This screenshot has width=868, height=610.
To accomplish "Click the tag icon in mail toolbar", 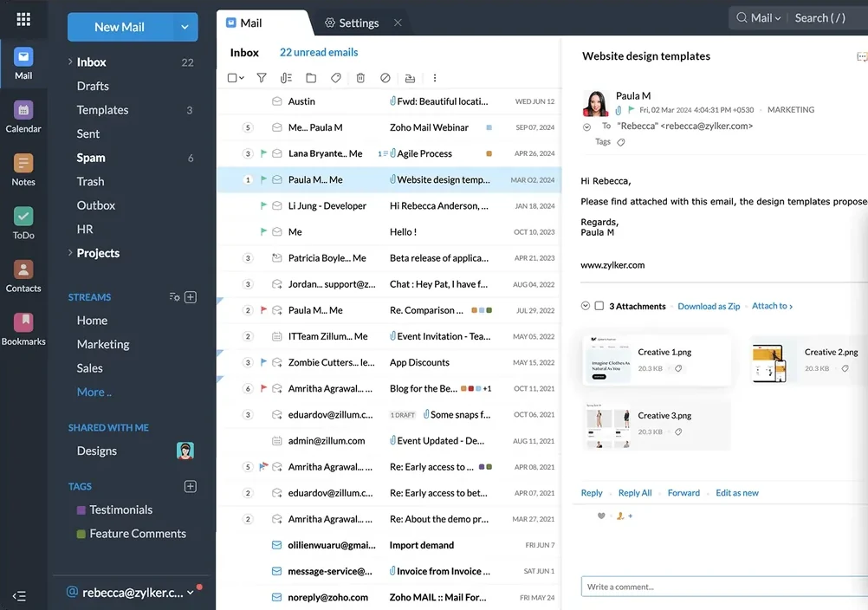I will 335,78.
